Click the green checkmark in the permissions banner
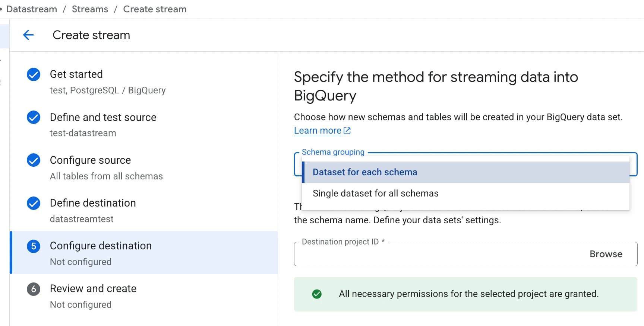The width and height of the screenshot is (644, 326). point(316,294)
